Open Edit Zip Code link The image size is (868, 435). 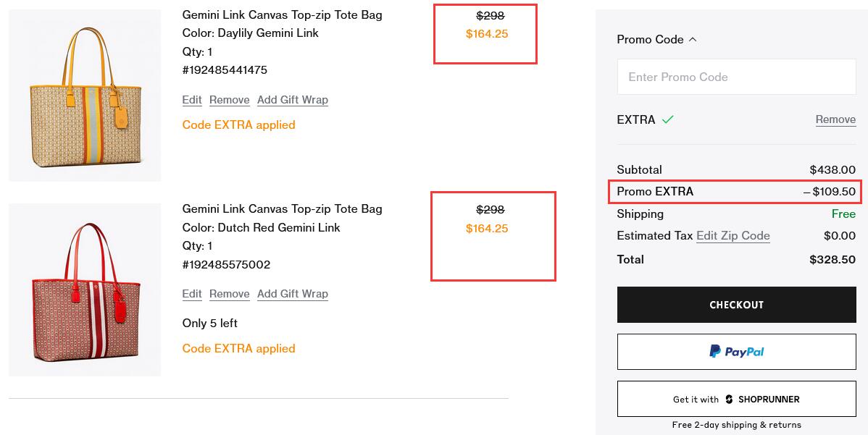coord(733,235)
